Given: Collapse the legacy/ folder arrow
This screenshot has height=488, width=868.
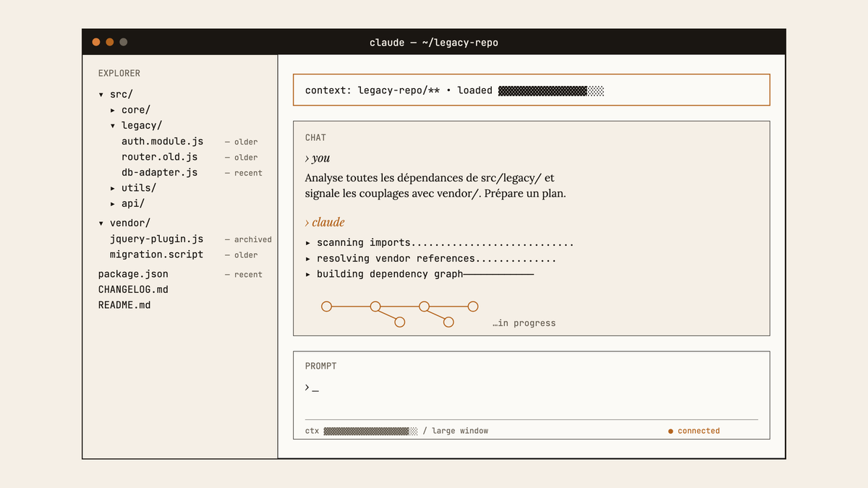Looking at the screenshot, I should coord(113,126).
